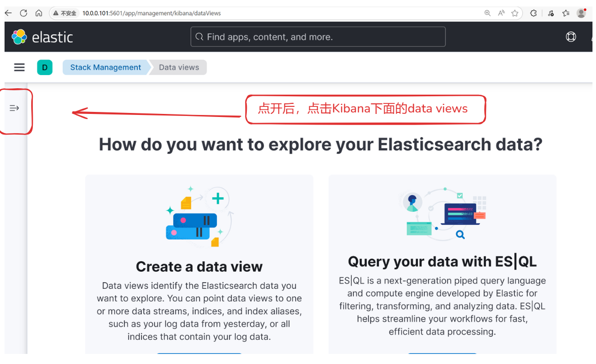
Task: Focus the Find apps, content, and more search box
Action: (x=318, y=37)
